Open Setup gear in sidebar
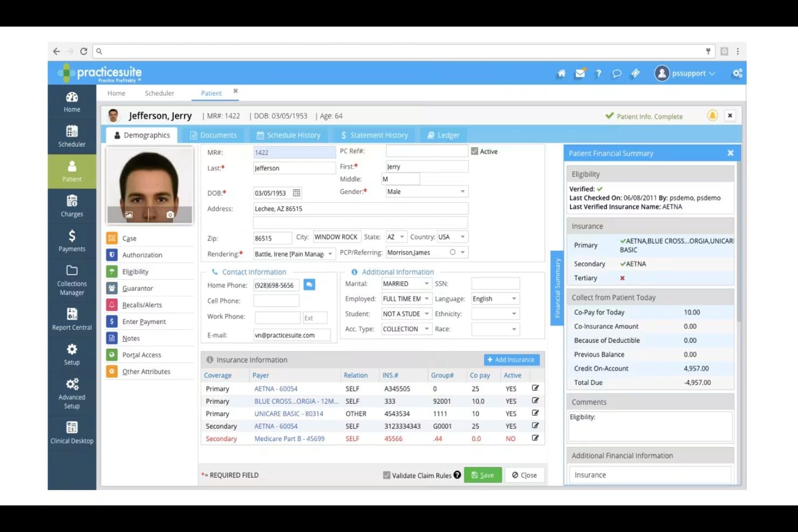The image size is (798, 532). point(72,355)
